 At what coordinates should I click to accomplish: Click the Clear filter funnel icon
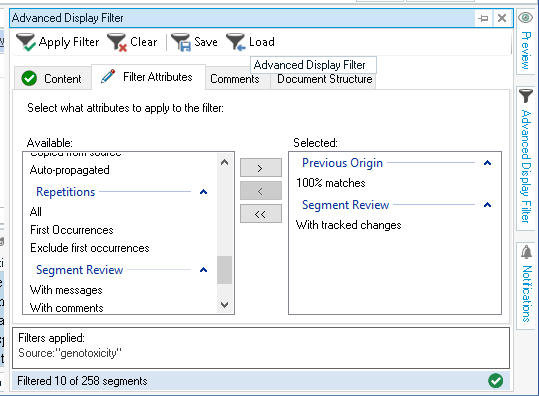(x=117, y=42)
